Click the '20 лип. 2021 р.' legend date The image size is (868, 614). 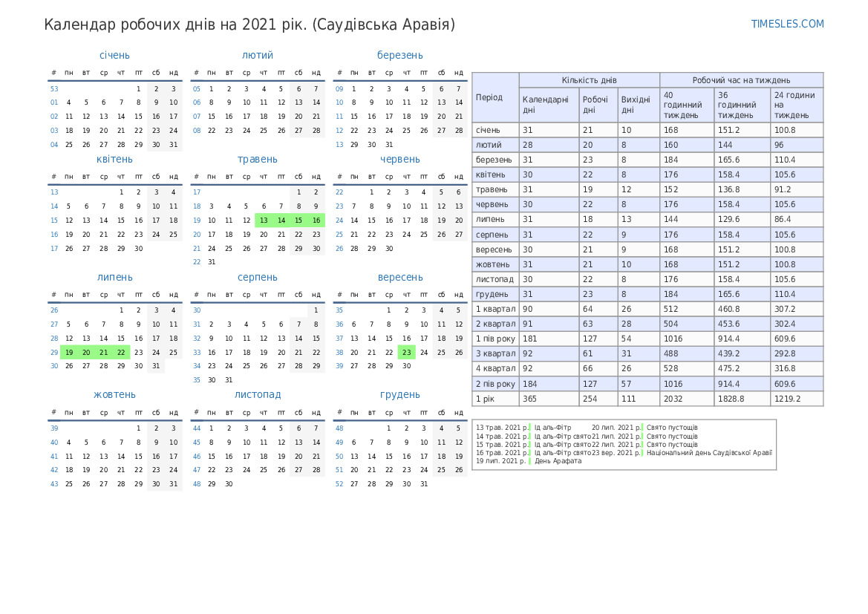click(616, 428)
